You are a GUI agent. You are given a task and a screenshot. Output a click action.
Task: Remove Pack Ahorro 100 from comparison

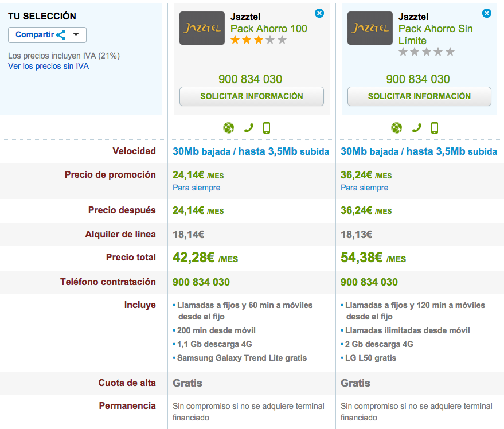319,13
